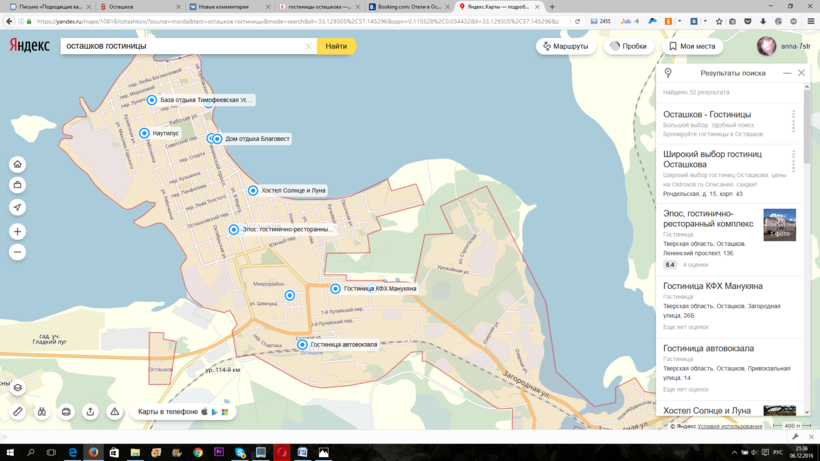Open panoramas with the binoculars icon
This screenshot has width=820, height=461.
click(x=42, y=412)
